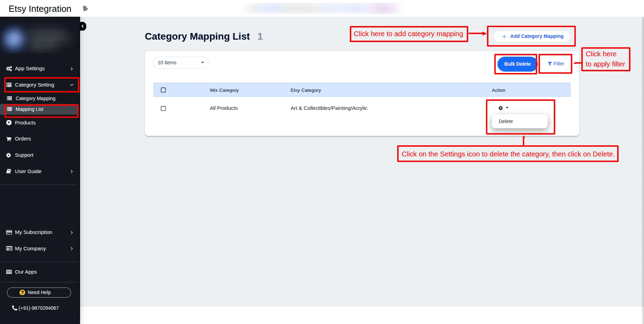
Task: Choose Delete from the action dropdown
Action: 519,121
